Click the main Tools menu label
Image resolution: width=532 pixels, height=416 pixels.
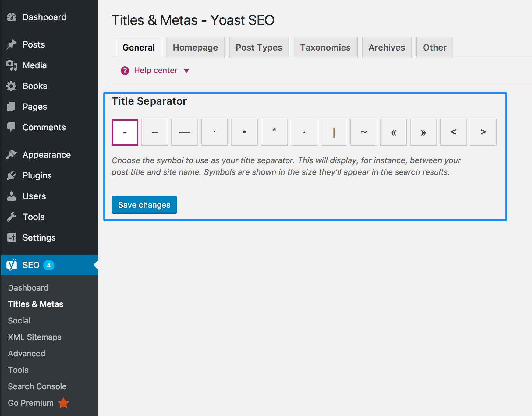coord(34,217)
